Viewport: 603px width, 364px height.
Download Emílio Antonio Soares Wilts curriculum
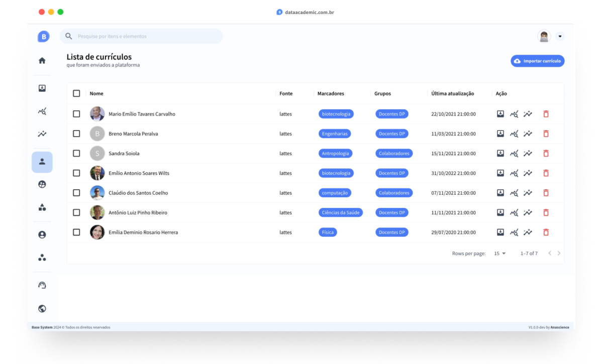[x=500, y=173]
